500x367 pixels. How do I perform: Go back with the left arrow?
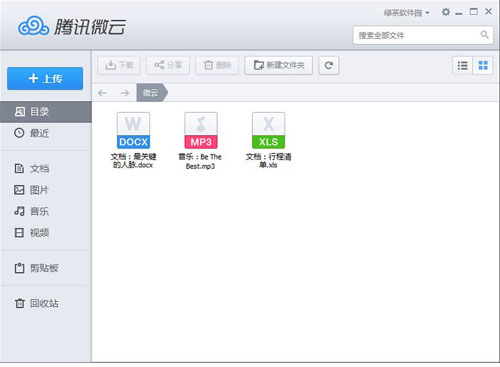[x=102, y=93]
